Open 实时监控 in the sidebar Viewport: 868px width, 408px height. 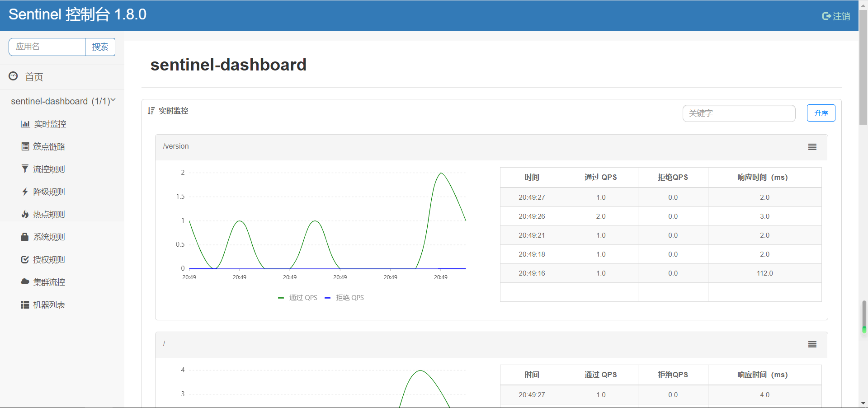pos(50,124)
